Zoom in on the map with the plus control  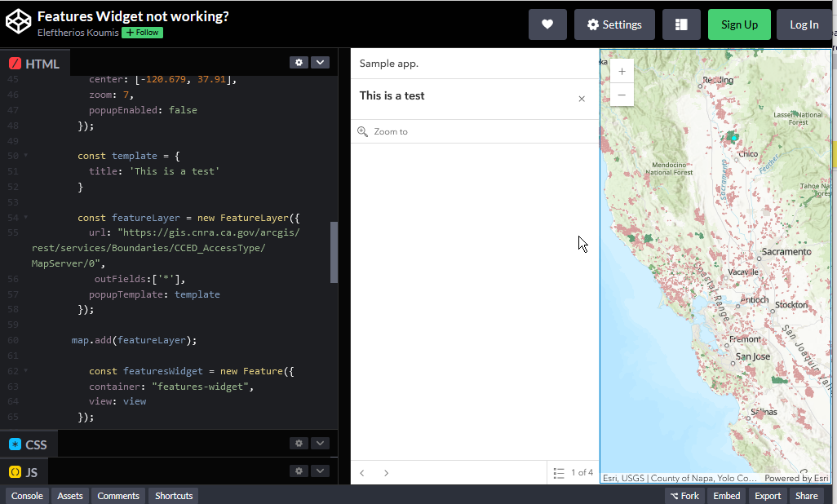(x=622, y=71)
